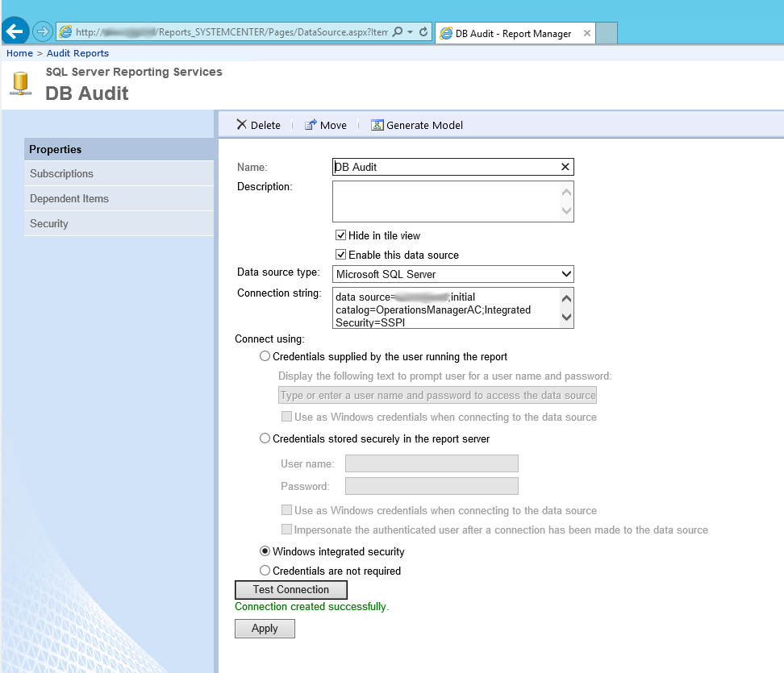Click the Test Connection button

[x=291, y=589]
